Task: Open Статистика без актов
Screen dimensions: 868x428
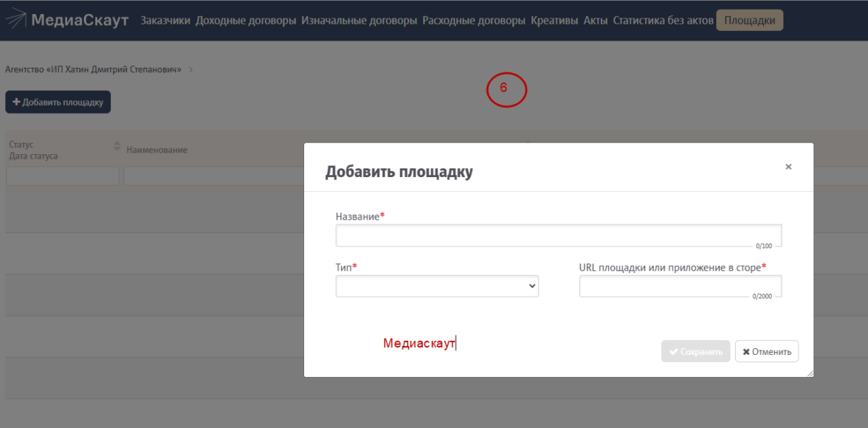Action: [x=663, y=21]
